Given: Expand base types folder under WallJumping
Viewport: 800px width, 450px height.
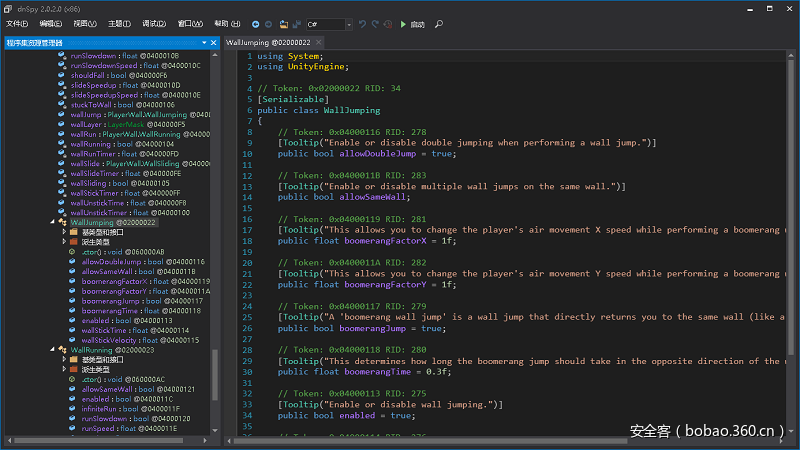Looking at the screenshot, I should 63,232.
